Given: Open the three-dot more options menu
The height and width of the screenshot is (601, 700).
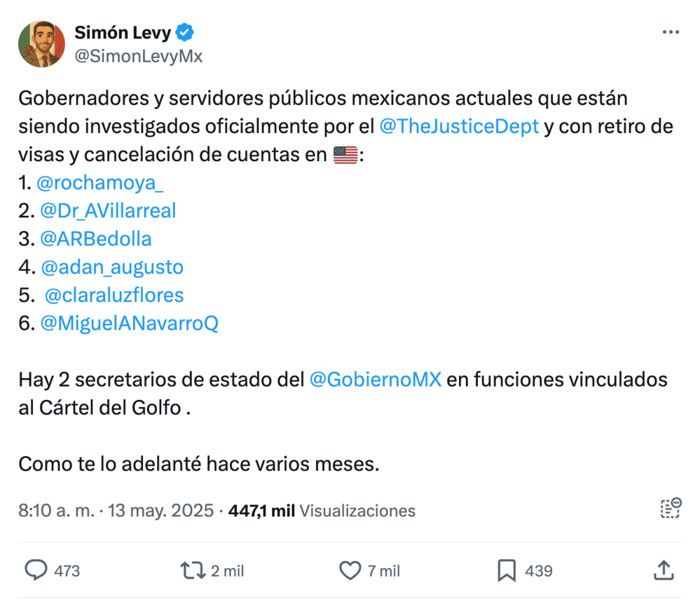Looking at the screenshot, I should click(x=671, y=33).
